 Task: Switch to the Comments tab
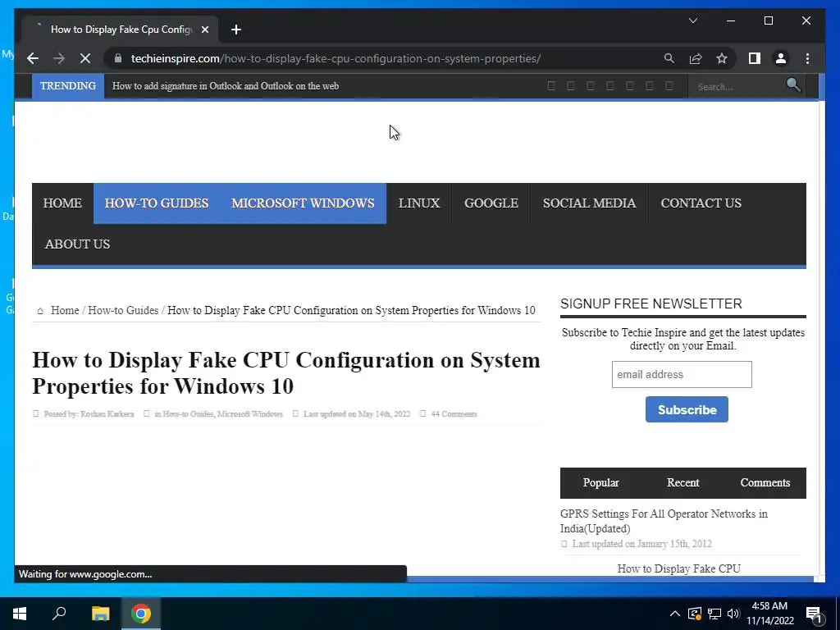coord(765,482)
